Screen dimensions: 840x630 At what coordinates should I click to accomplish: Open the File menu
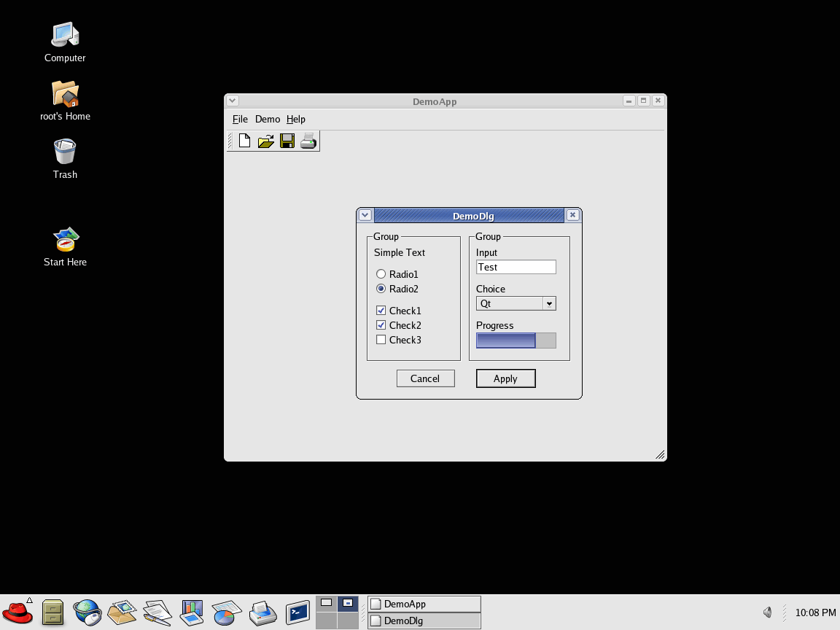coord(240,119)
